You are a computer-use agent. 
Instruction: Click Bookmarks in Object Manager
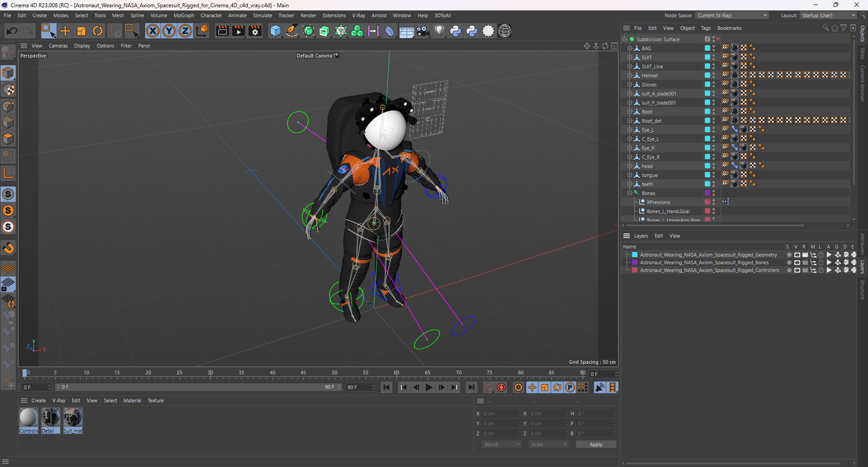pos(729,28)
